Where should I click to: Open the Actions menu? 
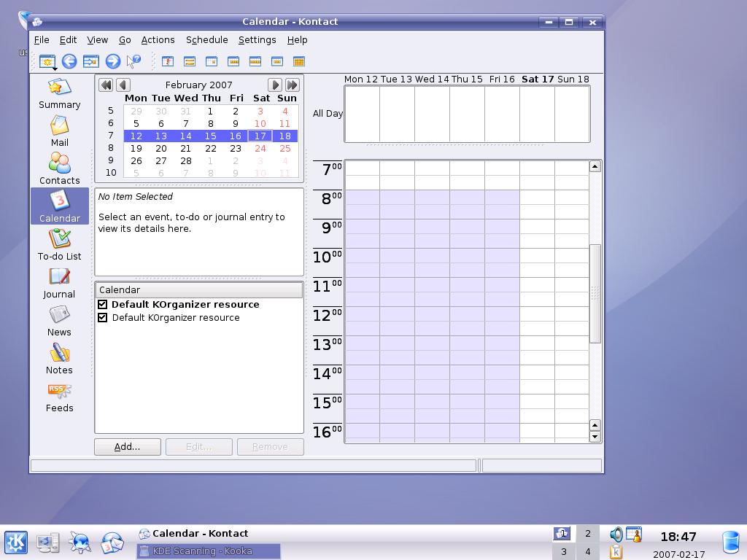(x=158, y=40)
